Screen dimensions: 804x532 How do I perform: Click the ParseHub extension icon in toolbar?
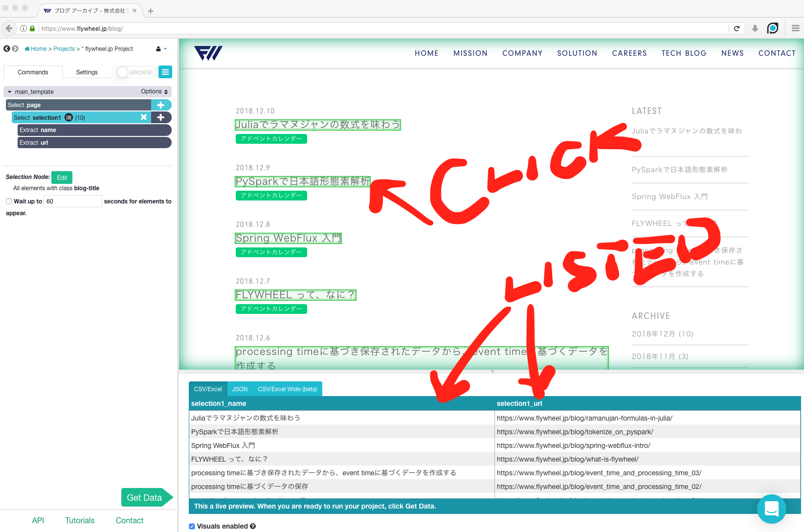(773, 28)
